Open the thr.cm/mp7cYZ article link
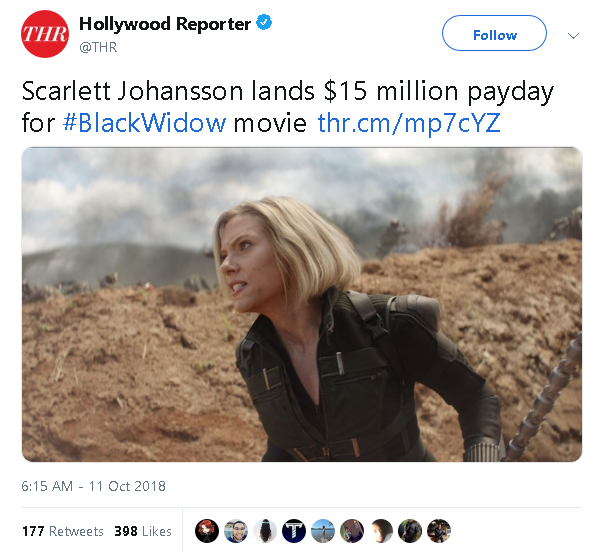The width and height of the screenshot is (607, 552). tap(409, 124)
